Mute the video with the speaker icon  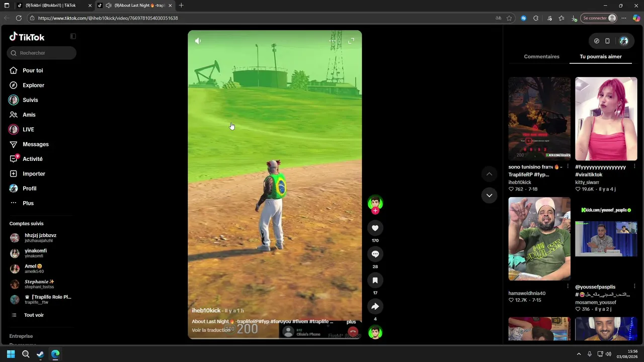pyautogui.click(x=198, y=41)
